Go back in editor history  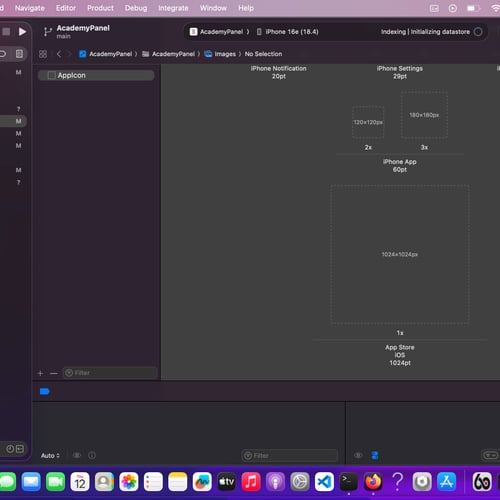coord(59,54)
